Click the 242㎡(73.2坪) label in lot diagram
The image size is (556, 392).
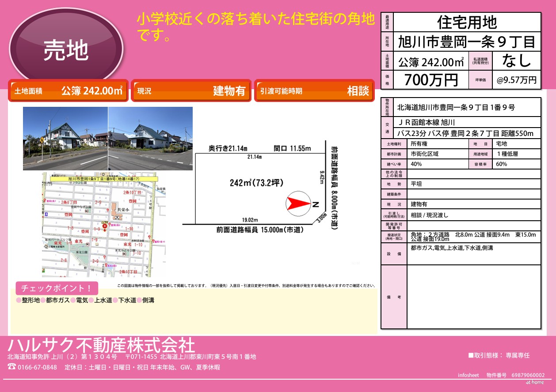tap(256, 183)
